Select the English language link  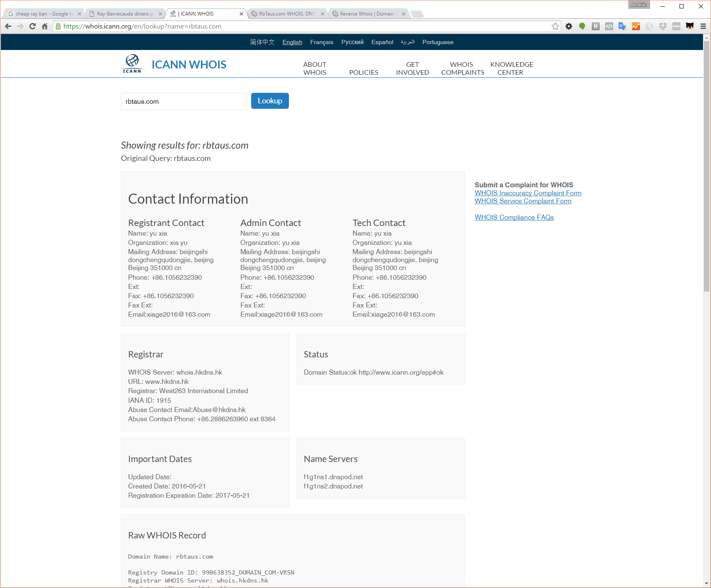click(x=292, y=42)
